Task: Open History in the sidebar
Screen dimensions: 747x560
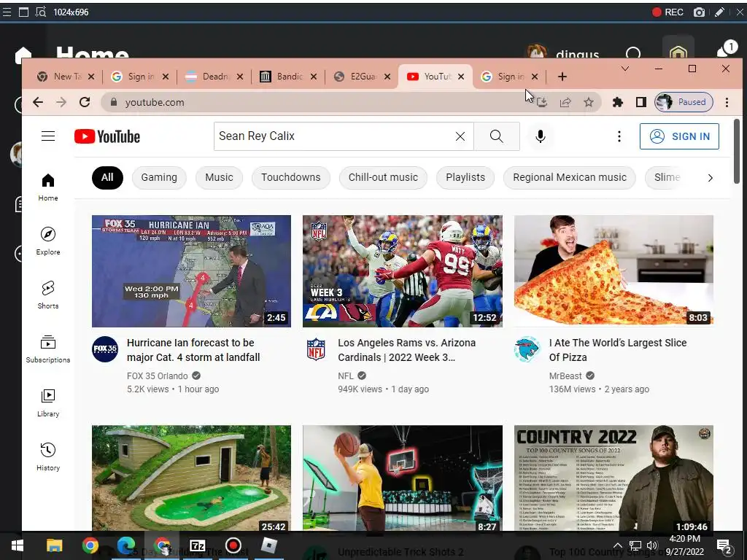Action: point(48,457)
